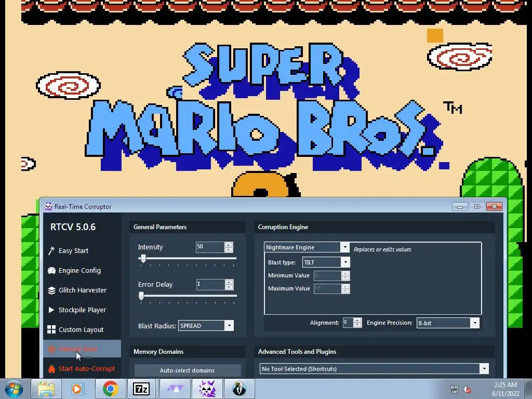Open Windows Media Player from the taskbar
The width and height of the screenshot is (532, 399).
click(78, 389)
